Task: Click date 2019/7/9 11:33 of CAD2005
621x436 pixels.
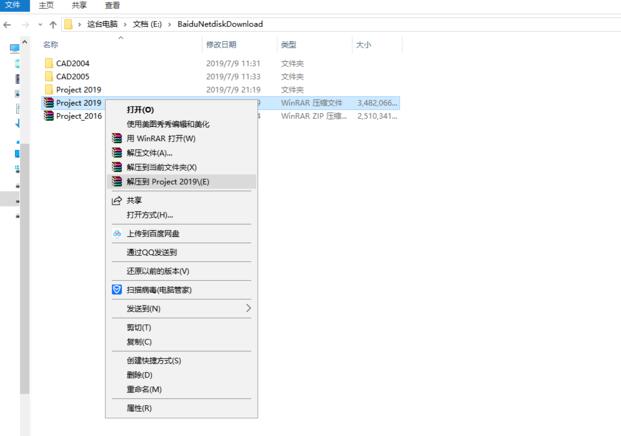Action: coord(233,76)
